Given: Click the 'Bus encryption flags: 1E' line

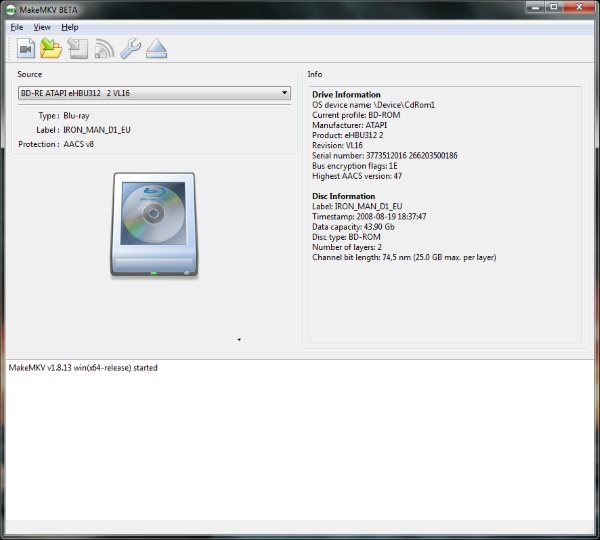Looking at the screenshot, I should click(x=355, y=166).
